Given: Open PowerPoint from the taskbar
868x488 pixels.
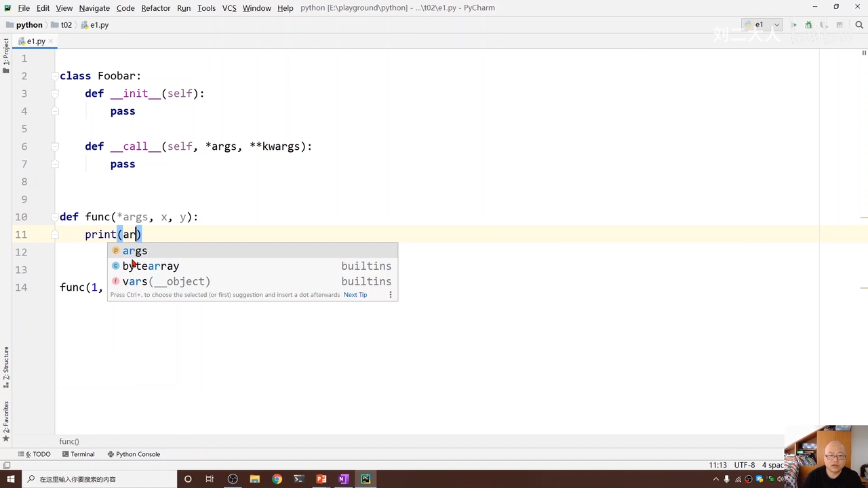Looking at the screenshot, I should pyautogui.click(x=321, y=479).
